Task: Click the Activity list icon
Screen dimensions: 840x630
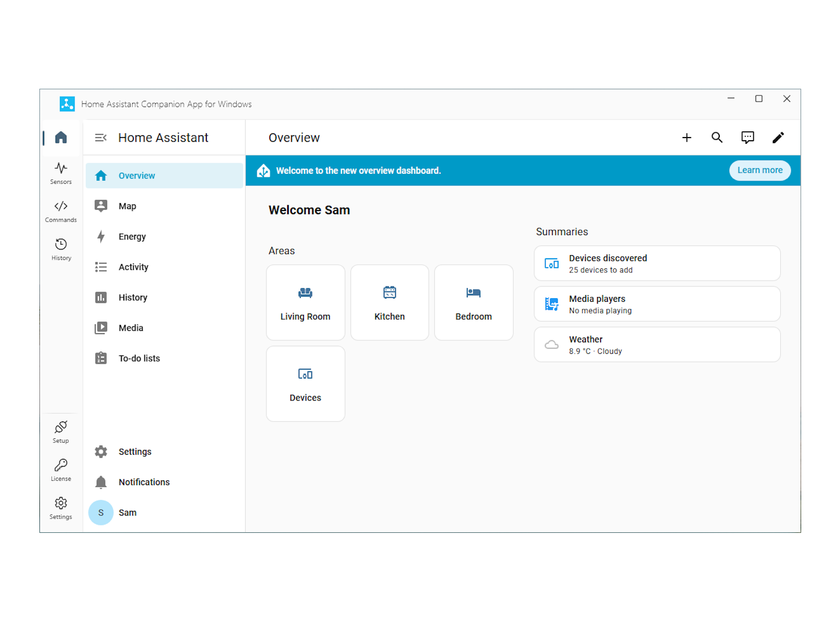Action: 101,267
